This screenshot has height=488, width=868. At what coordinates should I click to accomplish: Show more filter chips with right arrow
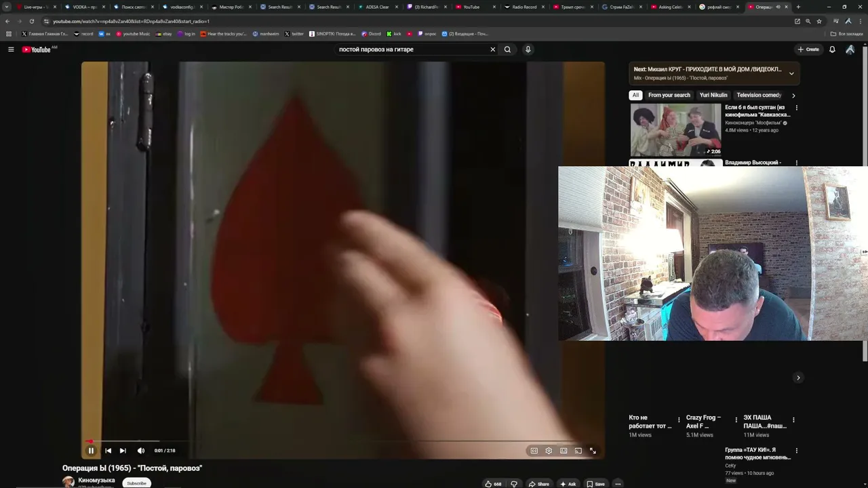(793, 96)
